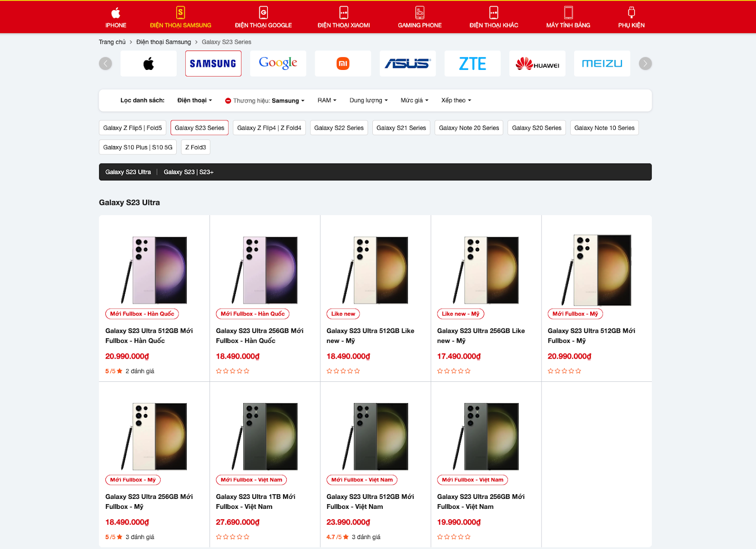The width and height of the screenshot is (756, 549).
Task: Expand the Dung lượng filter dropdown
Action: [369, 100]
